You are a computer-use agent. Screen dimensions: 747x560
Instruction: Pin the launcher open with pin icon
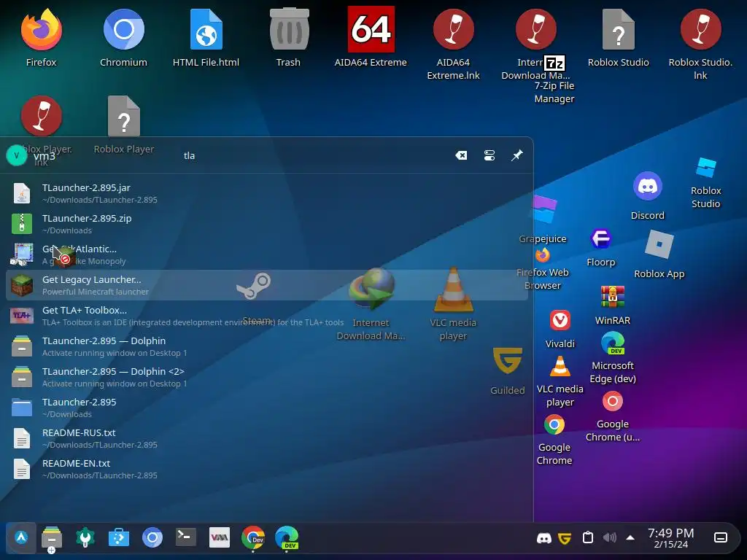[x=517, y=155]
